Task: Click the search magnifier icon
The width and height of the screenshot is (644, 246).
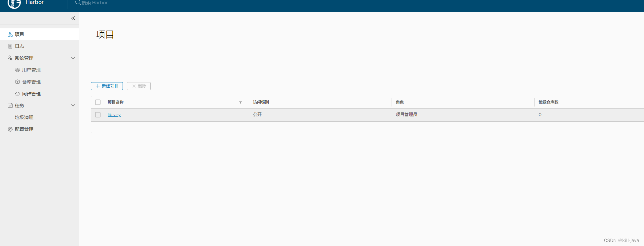Action: tap(78, 3)
